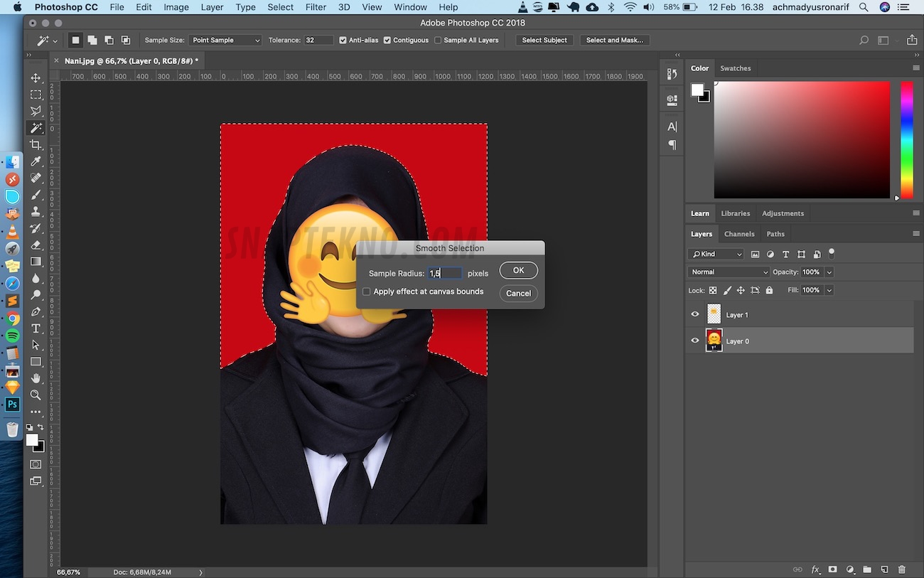Click the Select Subject button
924x578 pixels.
point(544,41)
